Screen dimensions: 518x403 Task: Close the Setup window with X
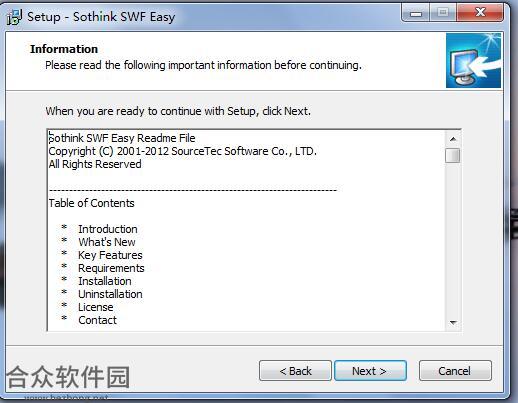(x=480, y=13)
